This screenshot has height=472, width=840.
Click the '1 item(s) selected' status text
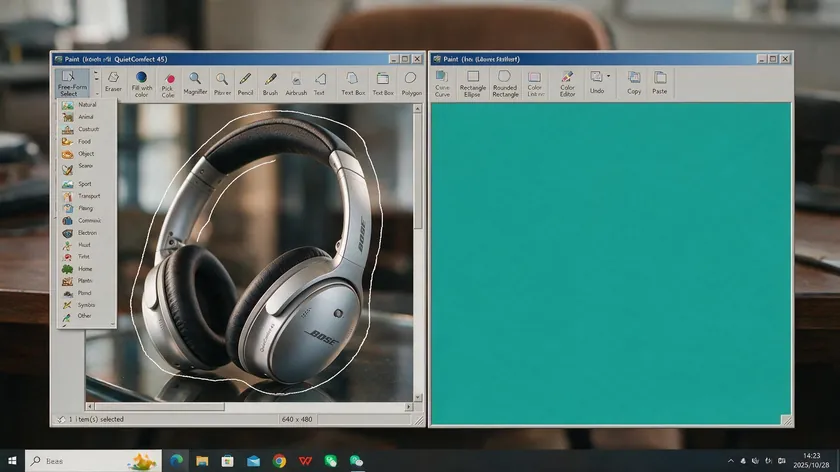(x=96, y=419)
